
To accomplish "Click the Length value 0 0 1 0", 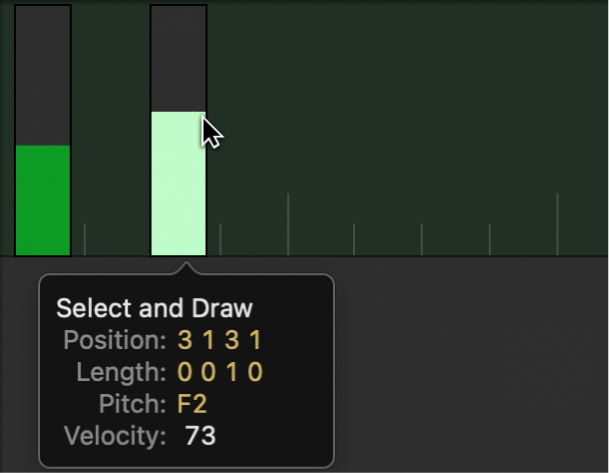I will pyautogui.click(x=220, y=372).
